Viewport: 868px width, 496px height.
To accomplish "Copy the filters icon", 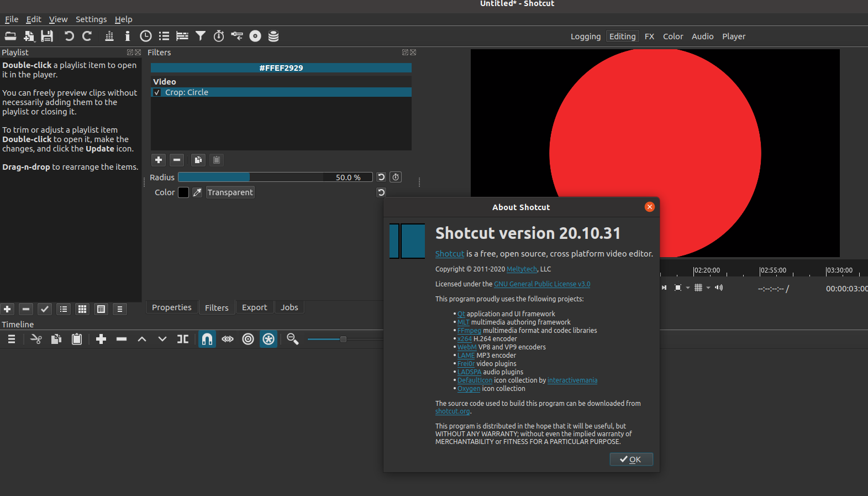I will [198, 160].
